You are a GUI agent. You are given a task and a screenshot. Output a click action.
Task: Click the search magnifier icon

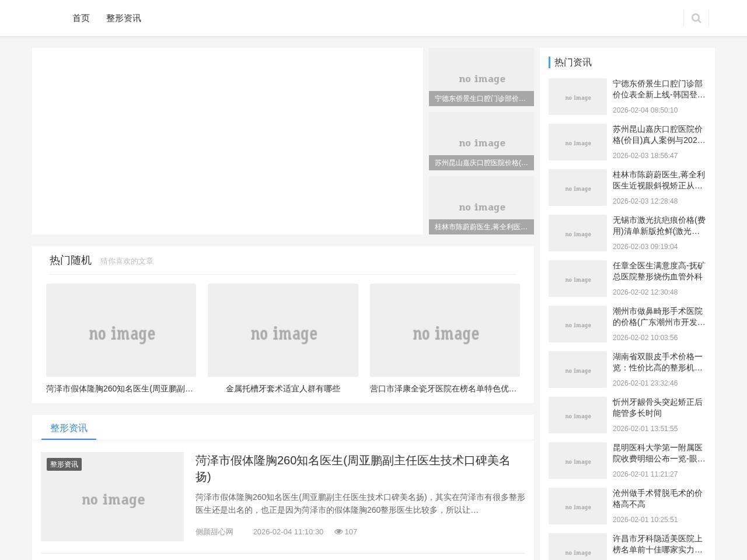tap(696, 18)
